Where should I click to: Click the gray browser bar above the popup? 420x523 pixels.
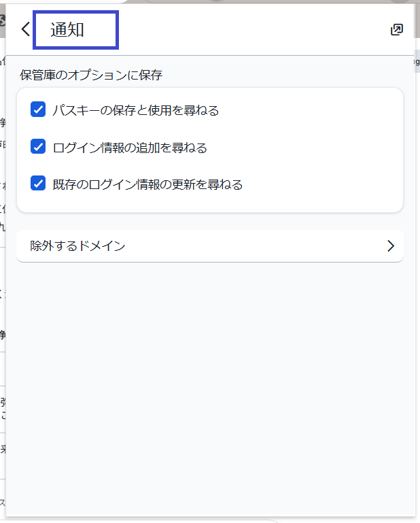point(204,2)
